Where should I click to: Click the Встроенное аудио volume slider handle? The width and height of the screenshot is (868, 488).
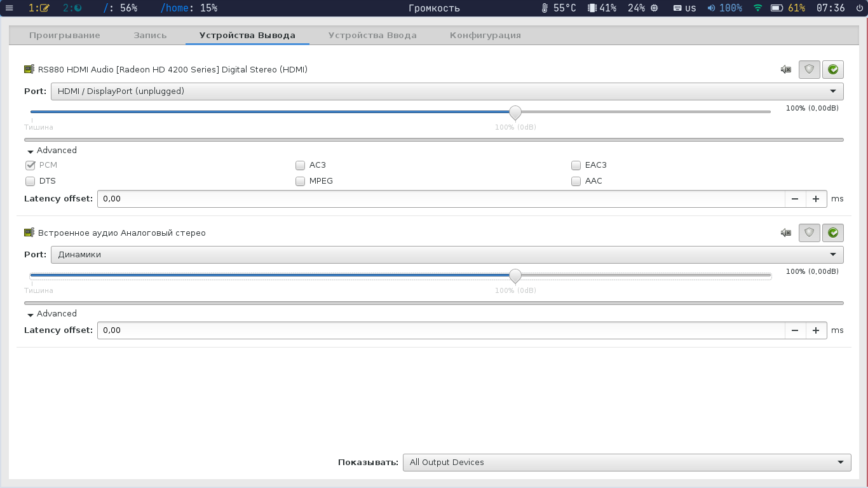click(x=515, y=276)
